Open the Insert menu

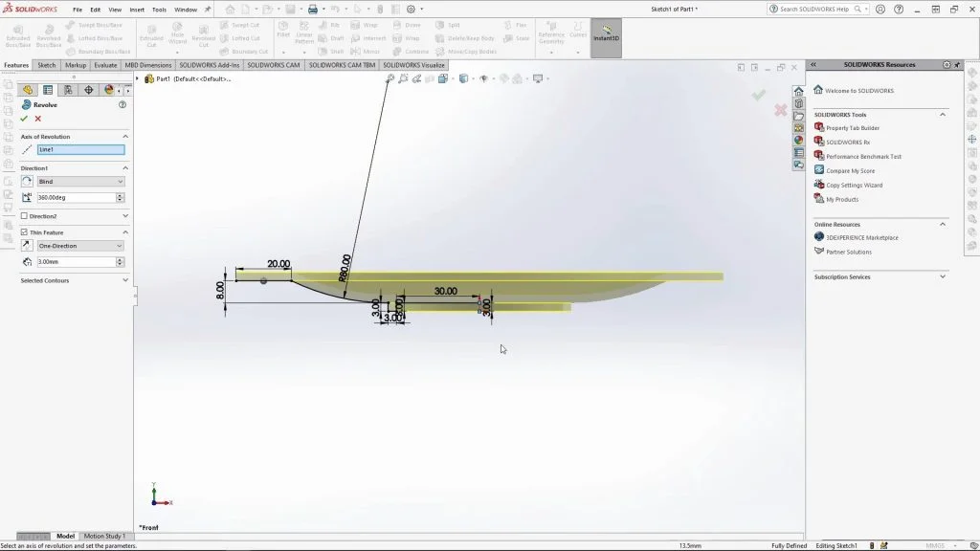137,10
